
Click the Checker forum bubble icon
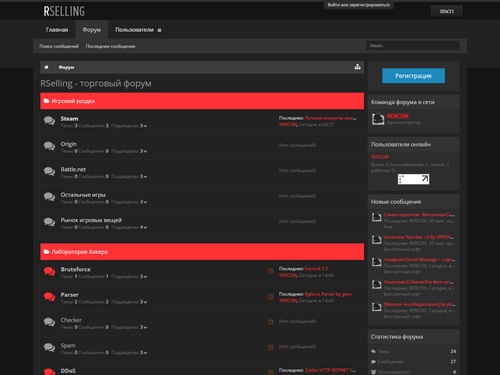point(49,322)
